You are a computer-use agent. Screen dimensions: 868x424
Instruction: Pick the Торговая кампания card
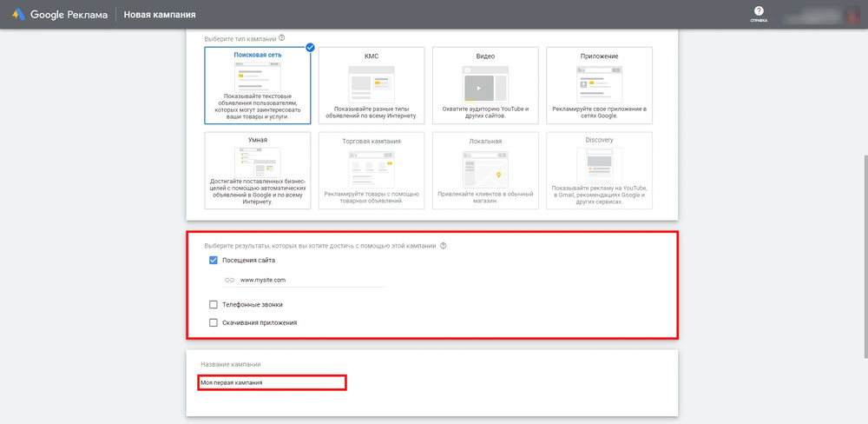[x=371, y=170]
